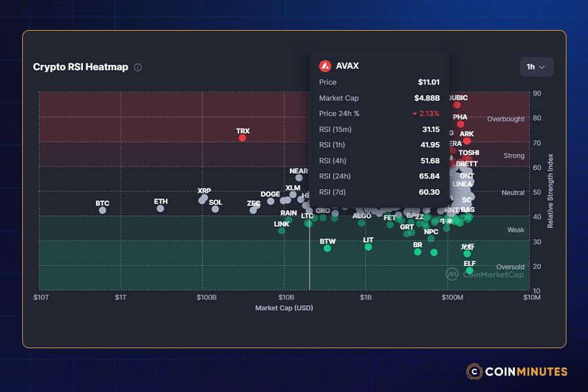
Task: Open the 1h timeframe dropdown
Action: click(536, 67)
